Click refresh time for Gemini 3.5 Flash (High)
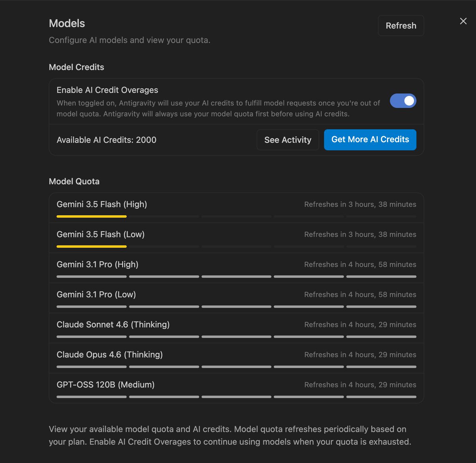 coord(360,205)
